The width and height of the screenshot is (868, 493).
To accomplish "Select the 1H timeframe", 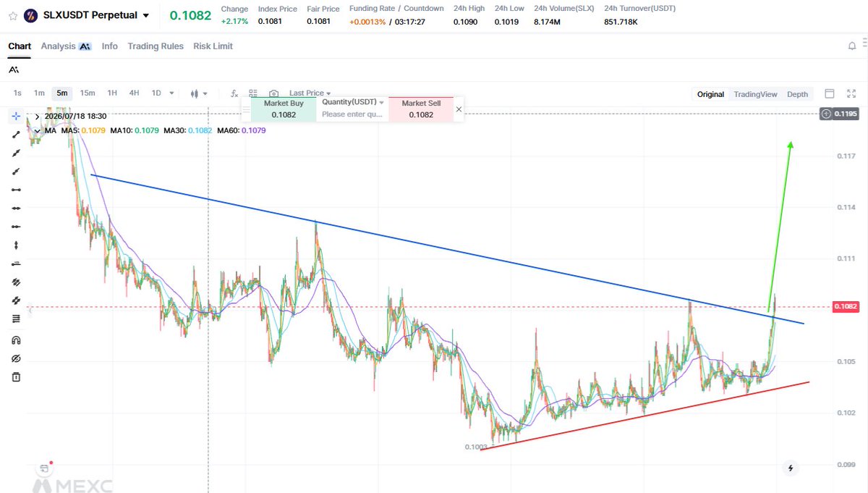I will (x=112, y=93).
